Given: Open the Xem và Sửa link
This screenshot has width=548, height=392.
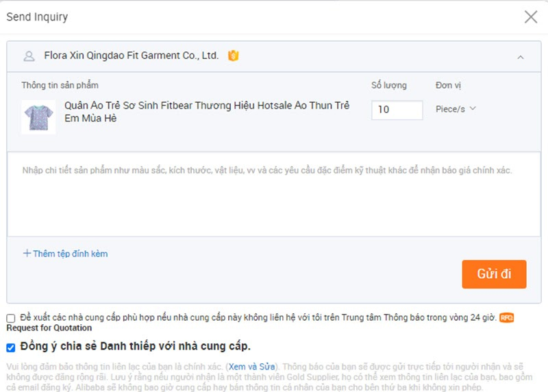Looking at the screenshot, I should tap(251, 367).
